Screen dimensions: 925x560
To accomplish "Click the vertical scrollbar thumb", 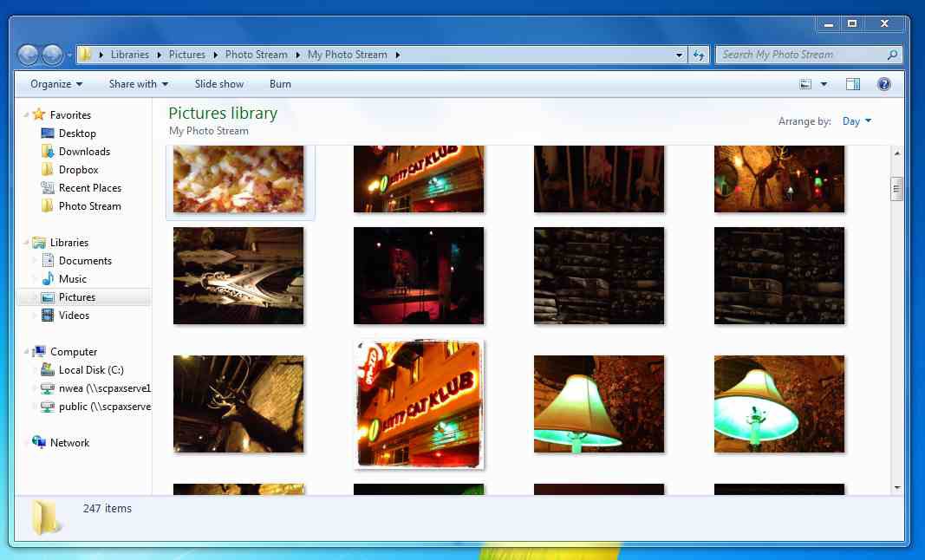I will point(896,189).
